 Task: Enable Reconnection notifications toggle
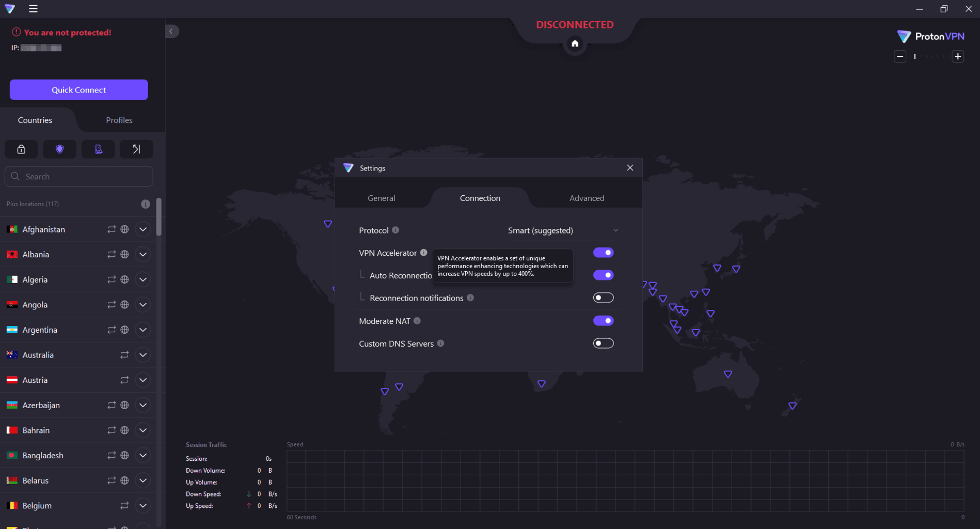coord(603,298)
